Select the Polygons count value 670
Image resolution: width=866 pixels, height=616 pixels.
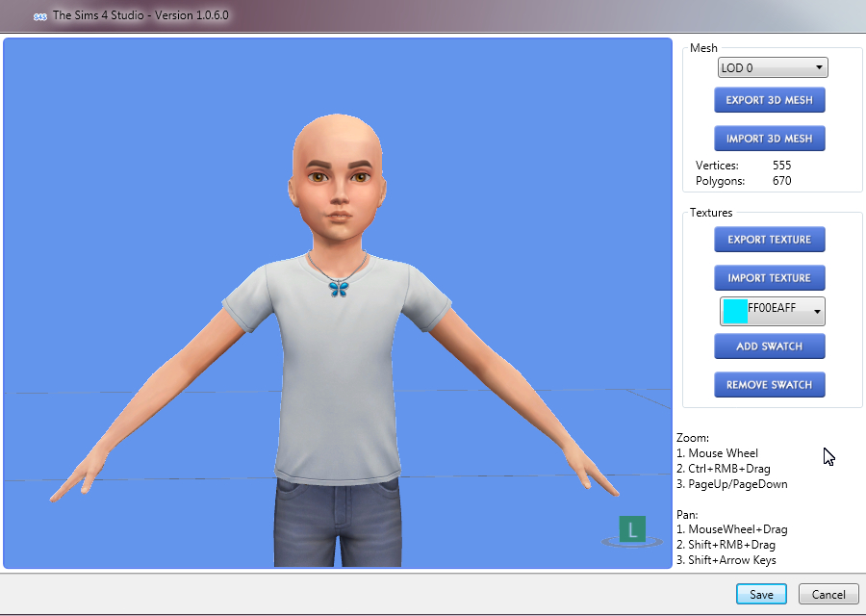click(x=782, y=181)
